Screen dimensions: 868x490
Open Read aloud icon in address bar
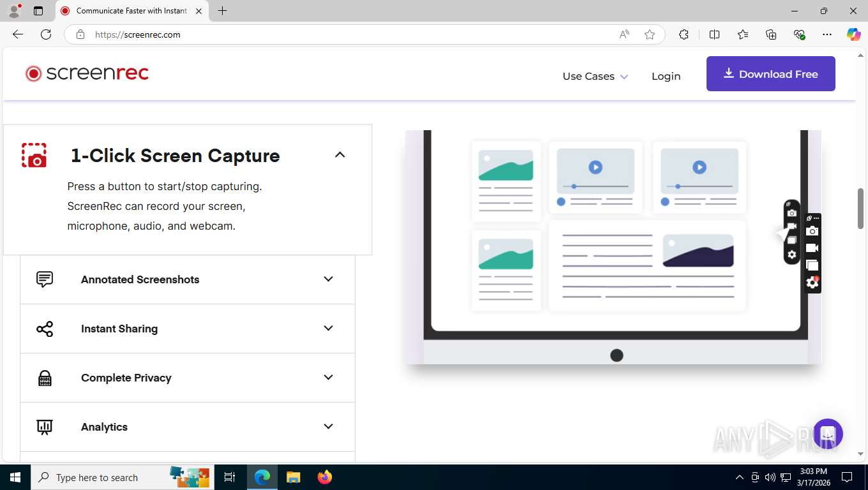tap(624, 34)
